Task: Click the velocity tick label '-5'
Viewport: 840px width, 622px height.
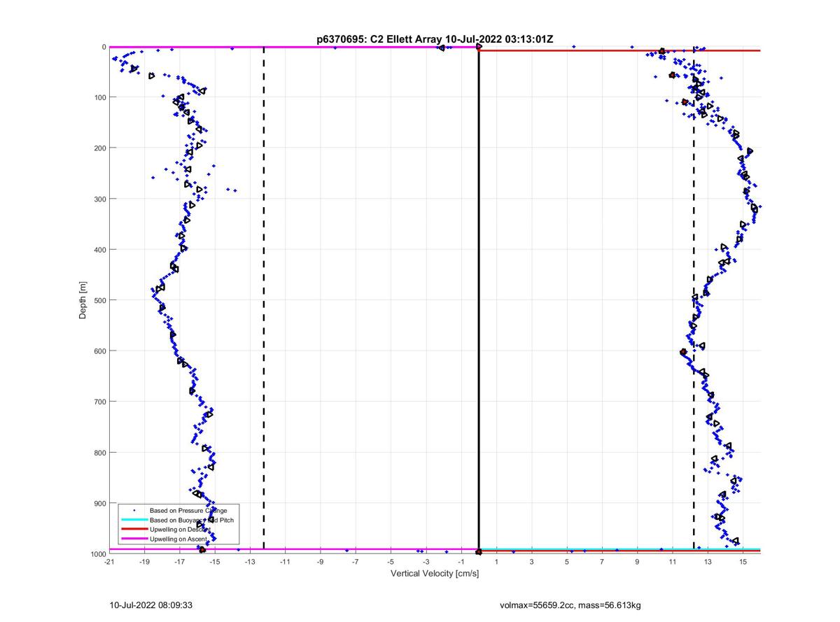Action: 391,561
